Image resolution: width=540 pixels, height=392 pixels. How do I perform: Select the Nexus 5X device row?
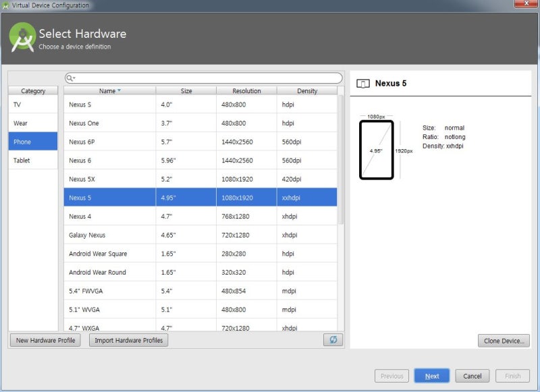(200, 179)
